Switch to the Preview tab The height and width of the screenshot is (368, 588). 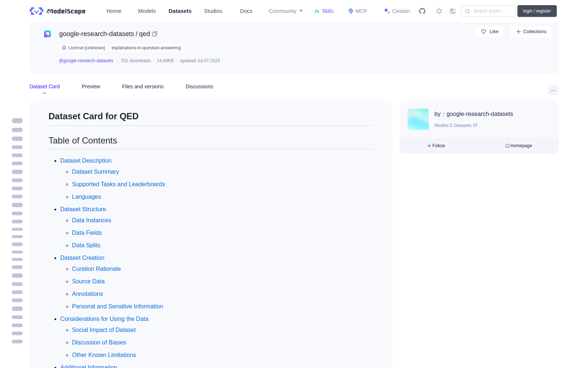(x=91, y=86)
